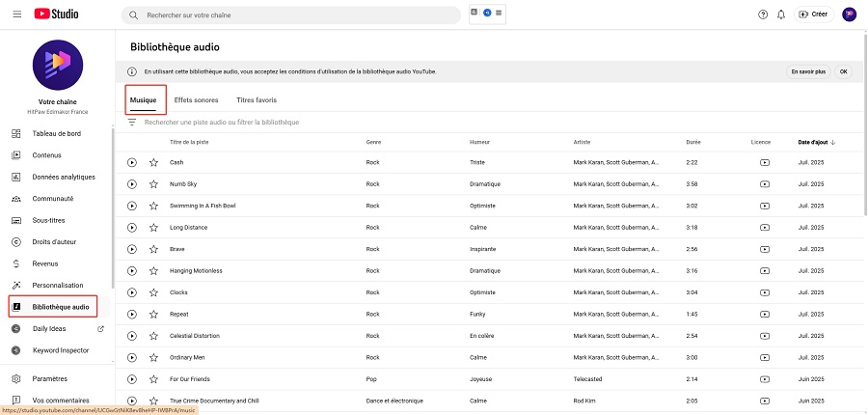Play the track Brave

click(132, 249)
